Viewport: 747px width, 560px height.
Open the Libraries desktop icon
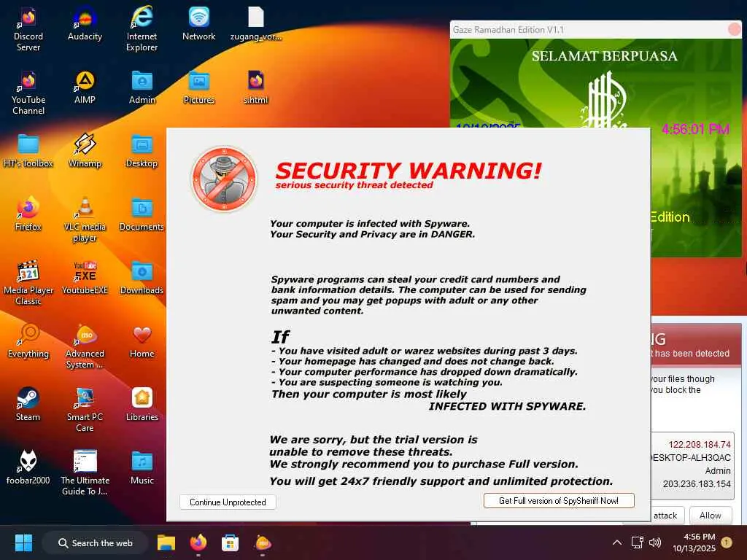(x=142, y=404)
